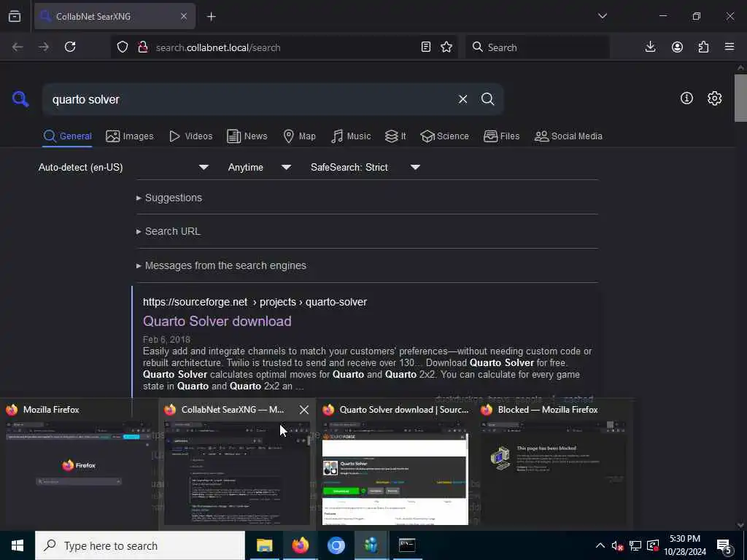Click the Firefox taskbar icon

click(x=300, y=545)
